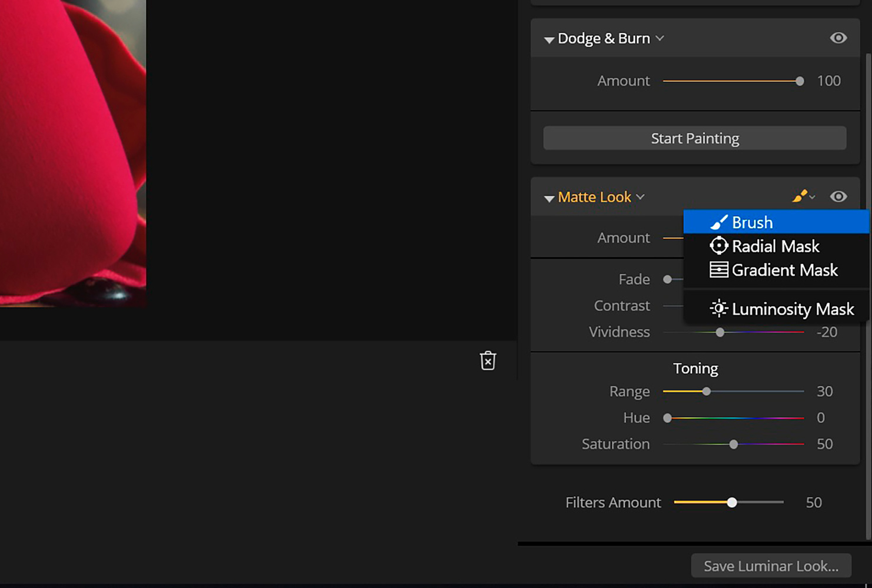Click the delete trash icon
This screenshot has height=588, width=872.
coord(488,360)
